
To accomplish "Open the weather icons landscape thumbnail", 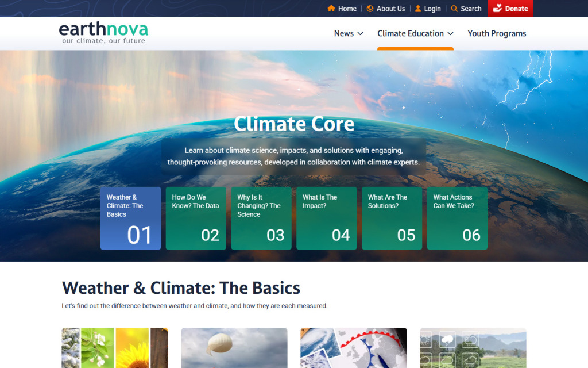I will pyautogui.click(x=473, y=348).
